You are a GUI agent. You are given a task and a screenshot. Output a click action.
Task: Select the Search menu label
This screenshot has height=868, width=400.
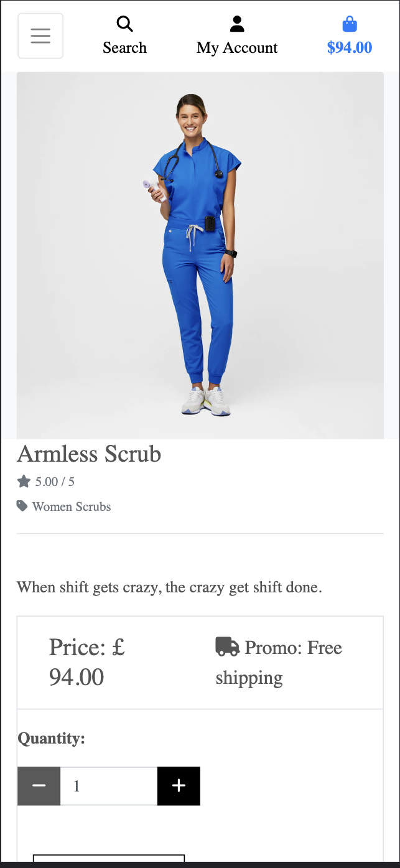(x=125, y=48)
